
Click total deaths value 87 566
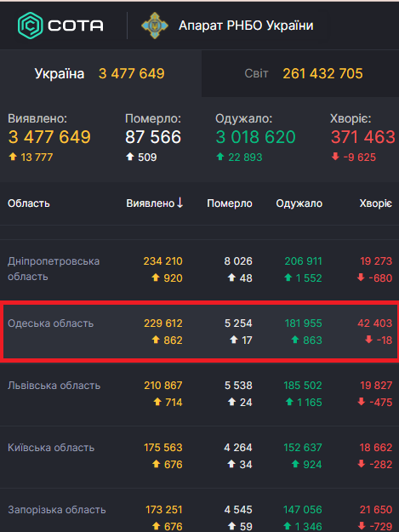pyautogui.click(x=153, y=137)
